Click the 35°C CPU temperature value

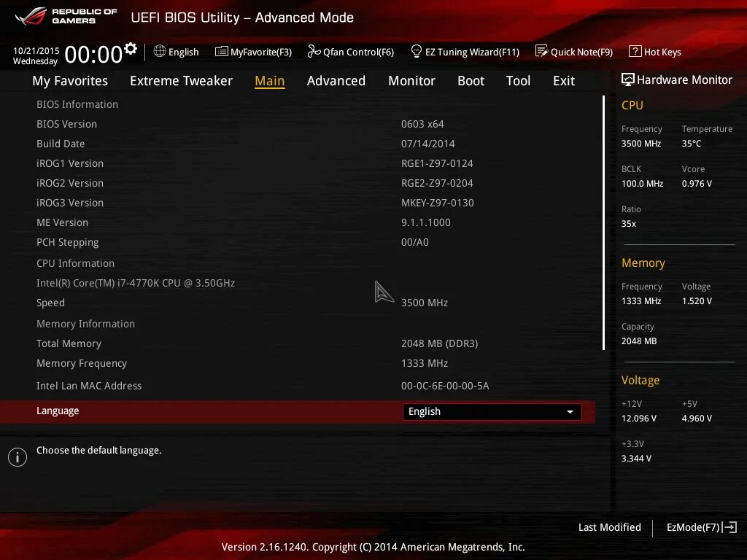(692, 144)
